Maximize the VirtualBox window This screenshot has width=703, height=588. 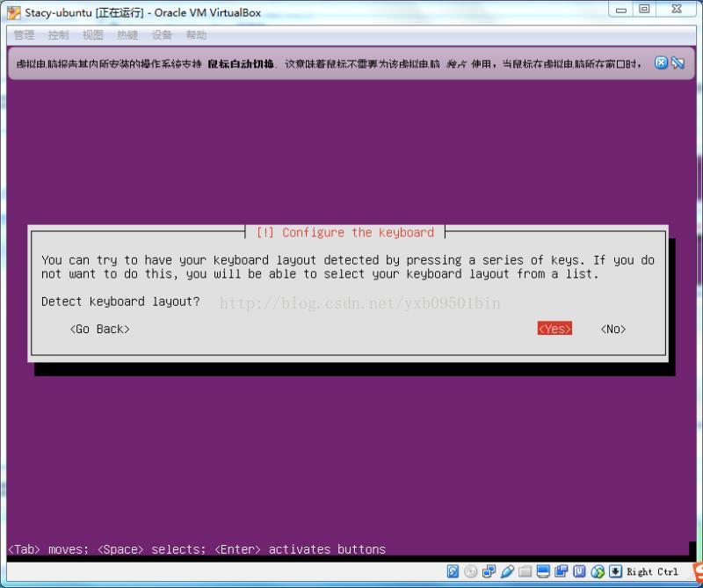tap(644, 10)
